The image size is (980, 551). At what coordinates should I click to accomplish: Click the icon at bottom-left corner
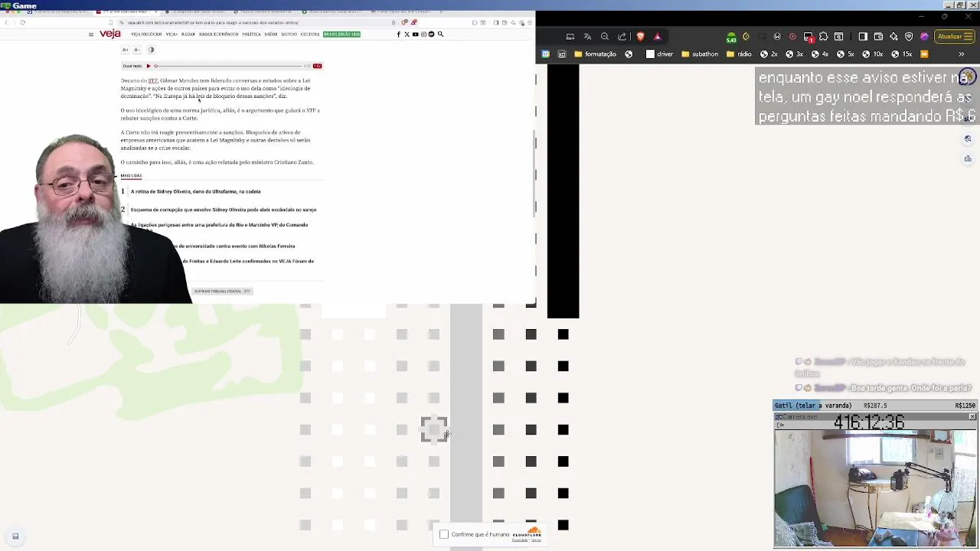[x=15, y=536]
